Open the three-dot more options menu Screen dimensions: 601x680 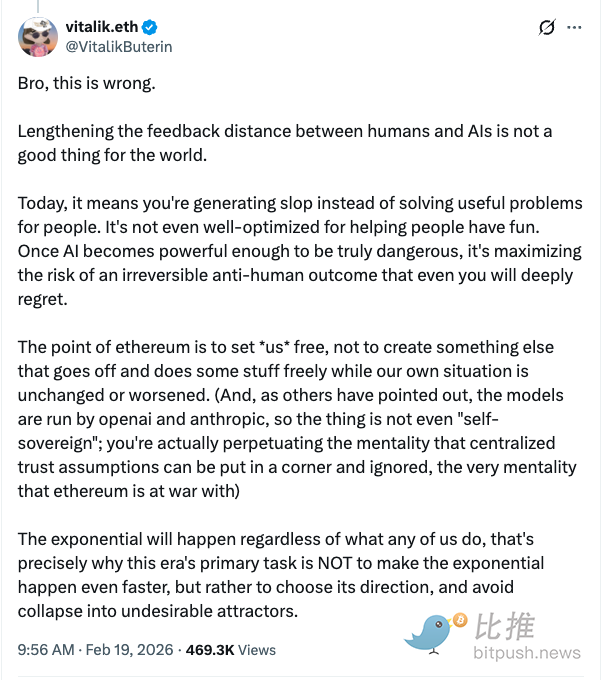click(574, 28)
